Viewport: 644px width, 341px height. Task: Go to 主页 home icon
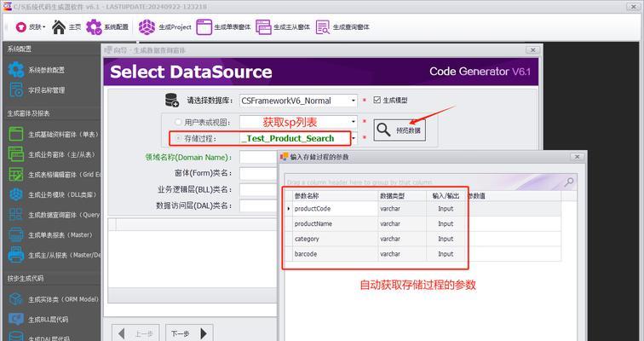[59, 27]
